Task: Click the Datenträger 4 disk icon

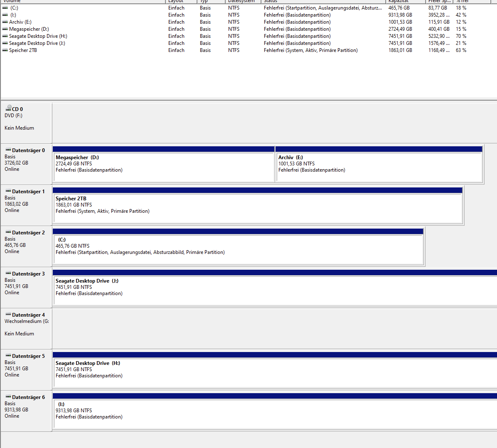Action: (8, 314)
